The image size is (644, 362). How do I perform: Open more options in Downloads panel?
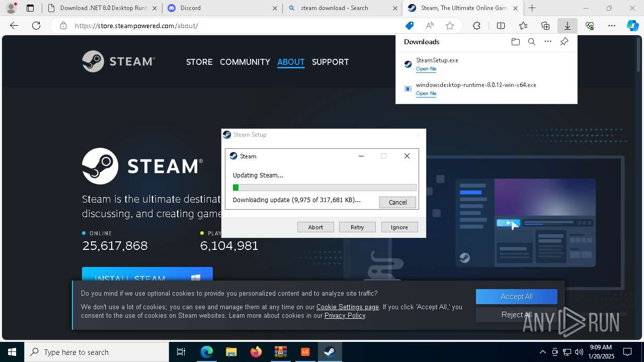548,42
